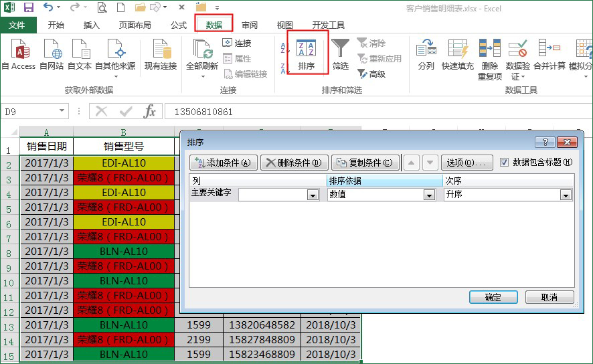This screenshot has height=364, width=593.
Task: Click cell 13820648582
Action: 262,325
